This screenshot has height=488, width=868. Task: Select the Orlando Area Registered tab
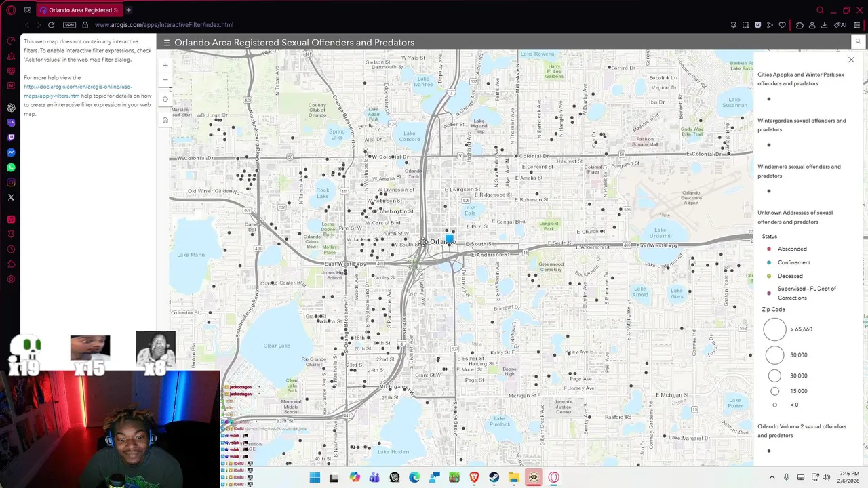point(80,10)
